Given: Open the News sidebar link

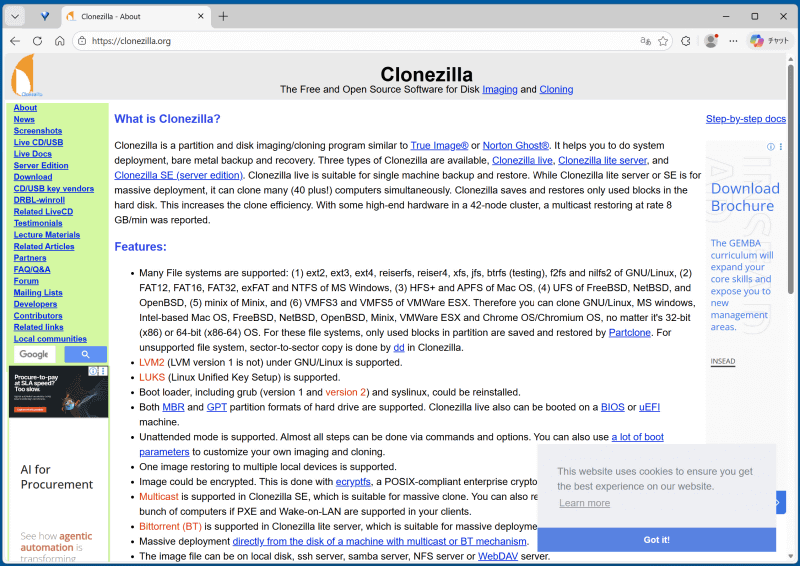Looking at the screenshot, I should point(24,119).
